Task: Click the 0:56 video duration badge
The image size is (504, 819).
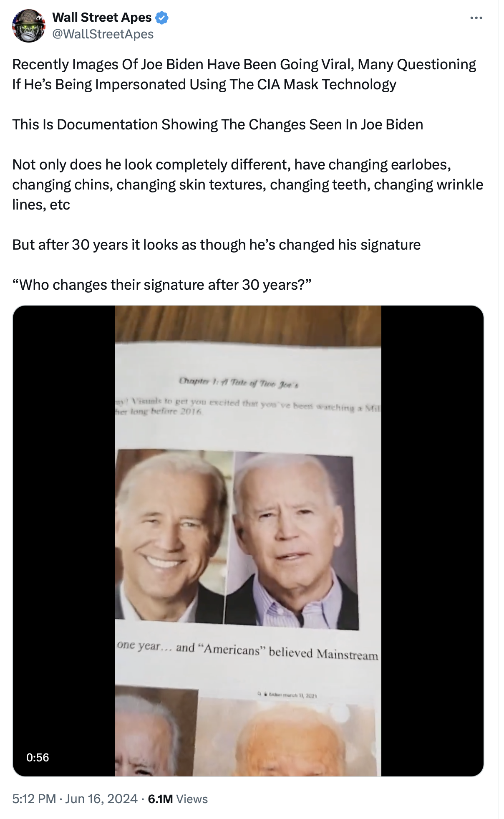Action: tap(38, 758)
